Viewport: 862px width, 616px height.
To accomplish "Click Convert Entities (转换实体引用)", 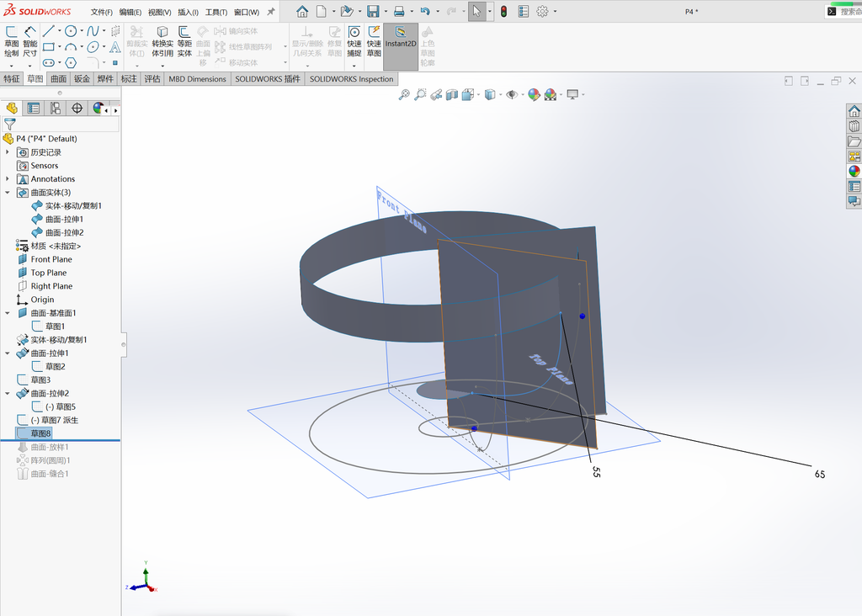I will click(x=162, y=41).
